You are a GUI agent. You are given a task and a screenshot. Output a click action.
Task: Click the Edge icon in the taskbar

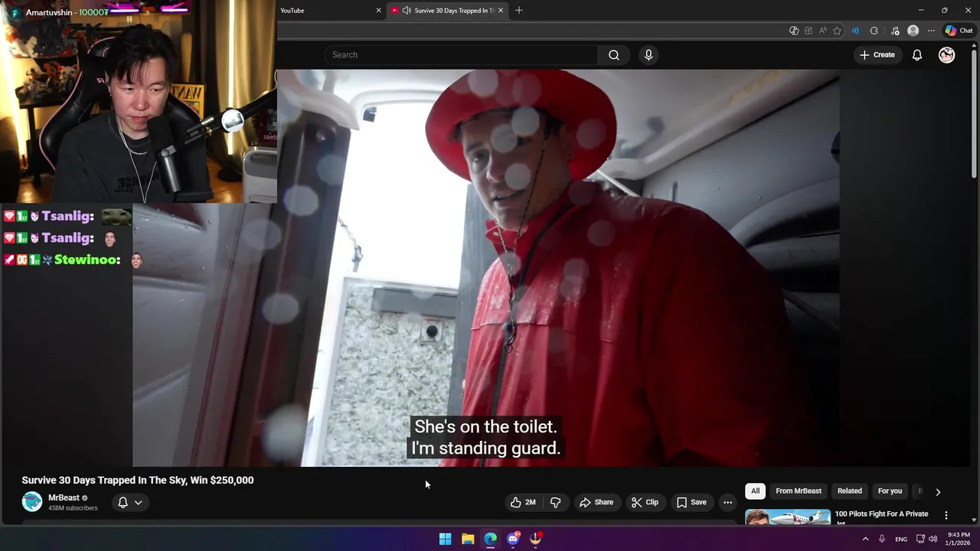click(491, 539)
